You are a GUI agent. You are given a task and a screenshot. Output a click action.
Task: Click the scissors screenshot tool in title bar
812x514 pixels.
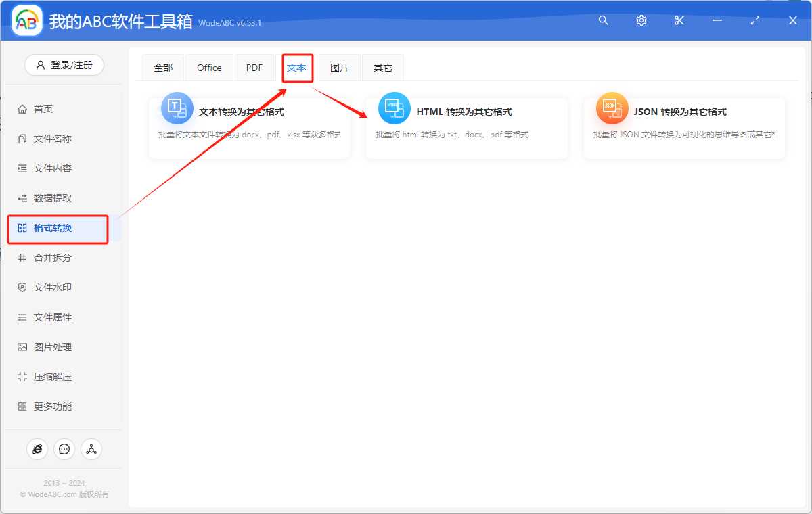[679, 20]
